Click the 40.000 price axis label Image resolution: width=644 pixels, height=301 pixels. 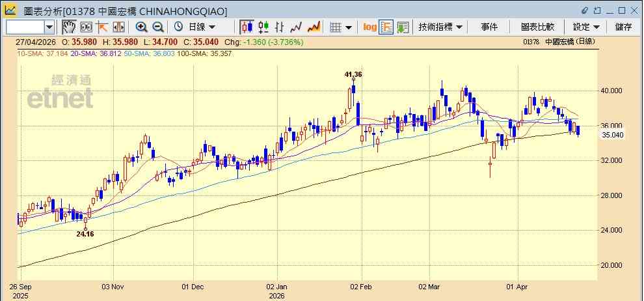click(612, 91)
